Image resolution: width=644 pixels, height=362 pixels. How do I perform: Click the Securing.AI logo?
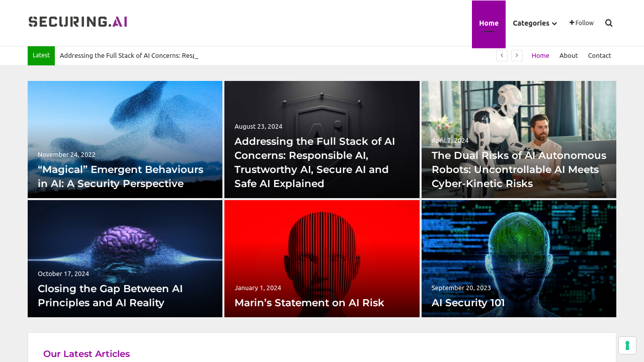point(78,22)
